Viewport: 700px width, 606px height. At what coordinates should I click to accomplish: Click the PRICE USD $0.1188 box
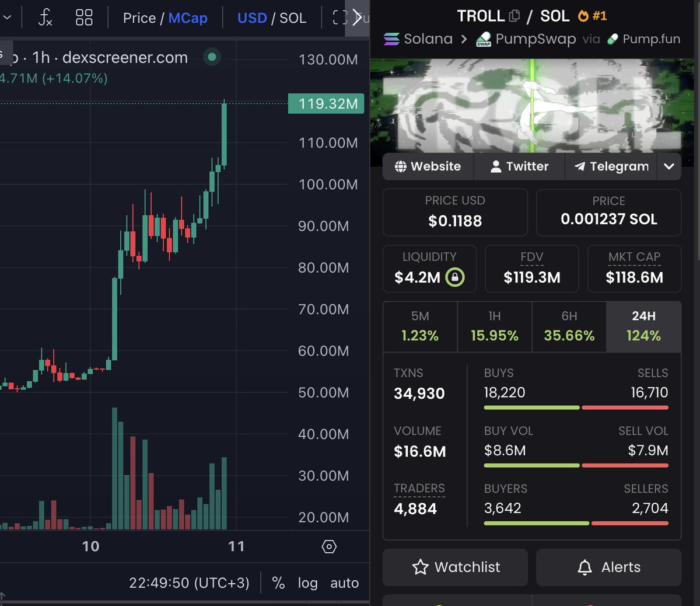pos(455,212)
